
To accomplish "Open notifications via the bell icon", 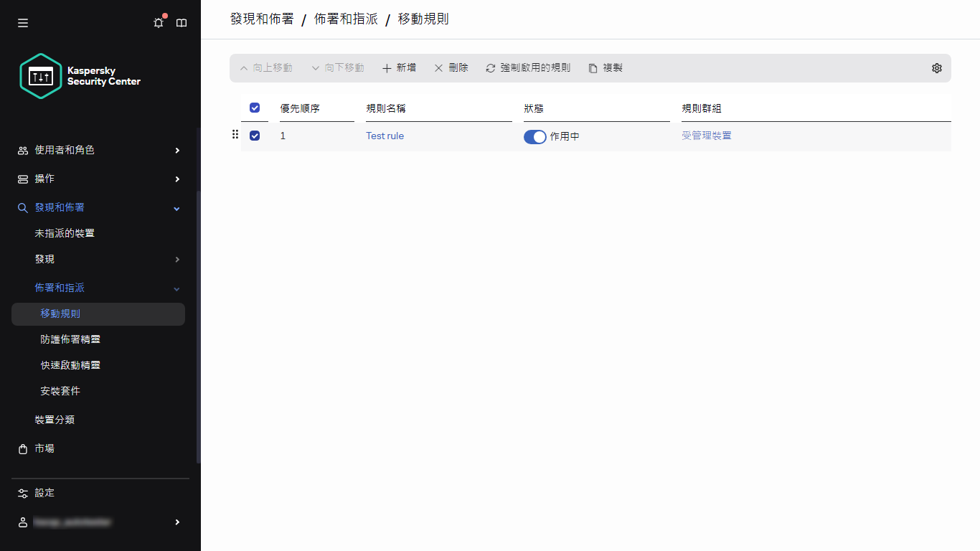I will [159, 22].
